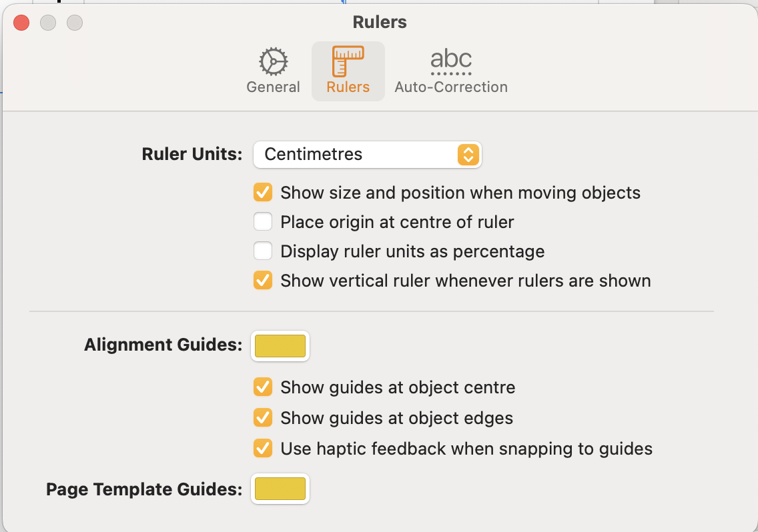Expand the Ruler Units dropdown arrows
This screenshot has width=758, height=532.
(468, 155)
